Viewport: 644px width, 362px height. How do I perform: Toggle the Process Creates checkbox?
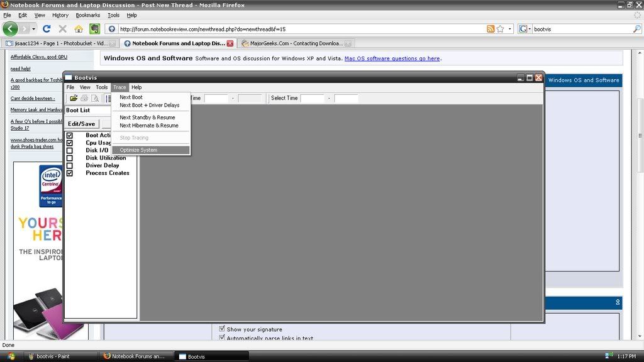[x=69, y=173]
